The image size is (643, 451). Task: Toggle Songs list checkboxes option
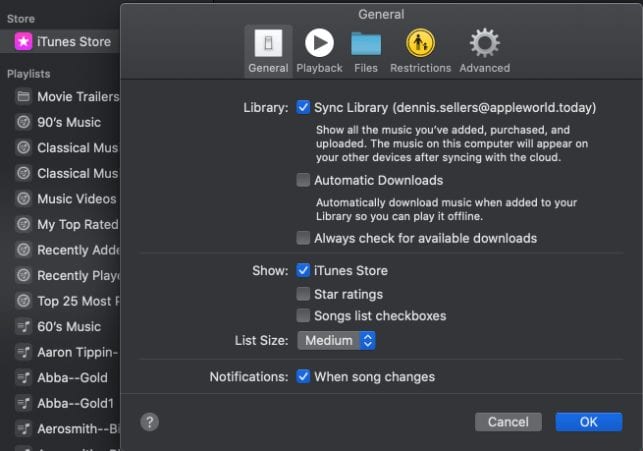pos(303,316)
